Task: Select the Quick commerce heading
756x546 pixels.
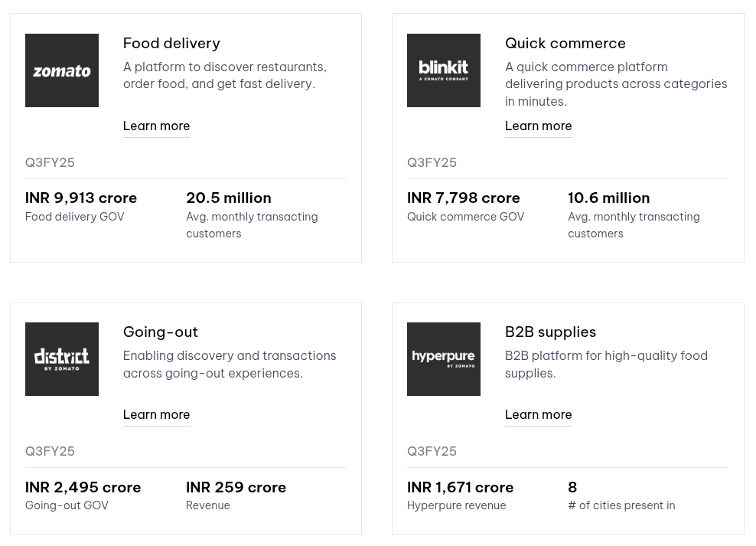Action: (565, 44)
